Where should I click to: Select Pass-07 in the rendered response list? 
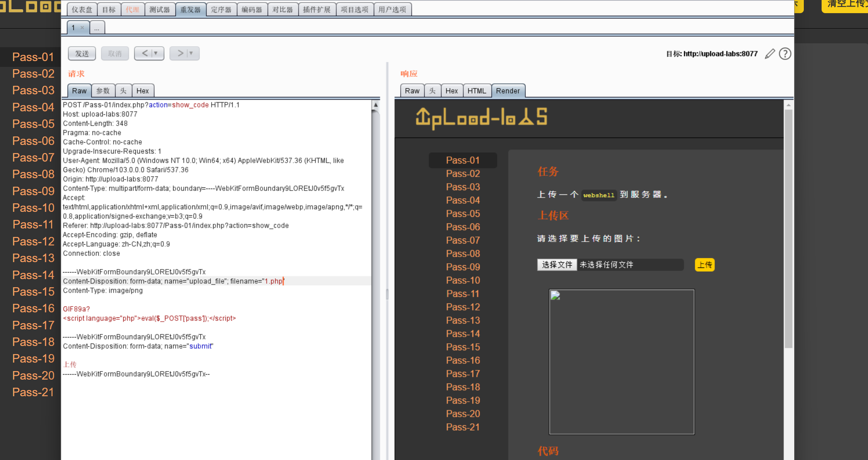coord(463,240)
